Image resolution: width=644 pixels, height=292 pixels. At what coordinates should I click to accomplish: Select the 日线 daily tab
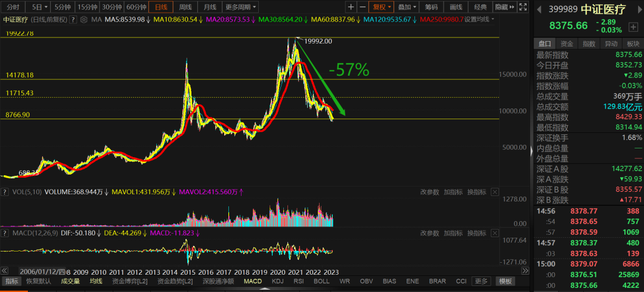[x=160, y=7]
